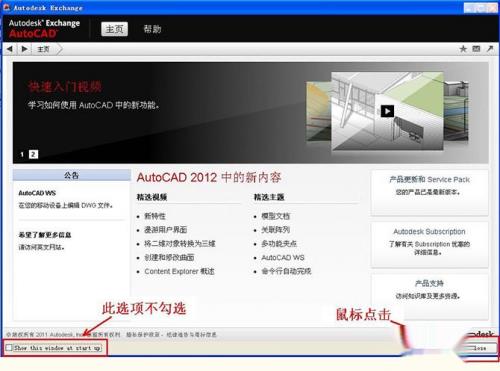Click the mail envelope icon in navigation bar
Image resolution: width=500 pixels, height=371 pixels.
476,49
